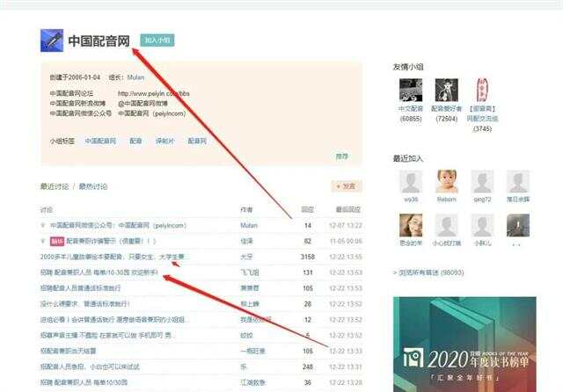The height and width of the screenshot is (392, 563).
Task: Click the 中文配音 group name link
Action: pyautogui.click(x=411, y=108)
